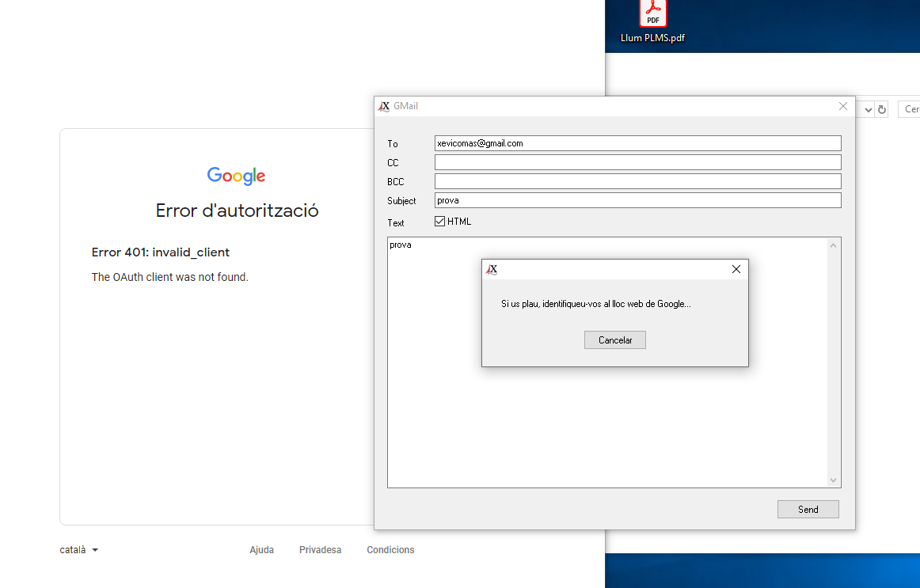Click the Cancelar button
Screen dimensions: 920x588
[615, 340]
